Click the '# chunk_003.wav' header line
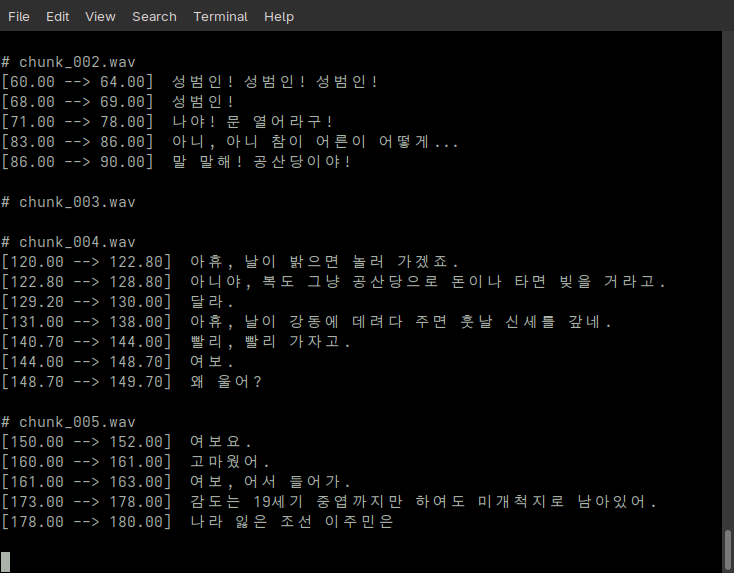This screenshot has height=573, width=734. pos(68,202)
